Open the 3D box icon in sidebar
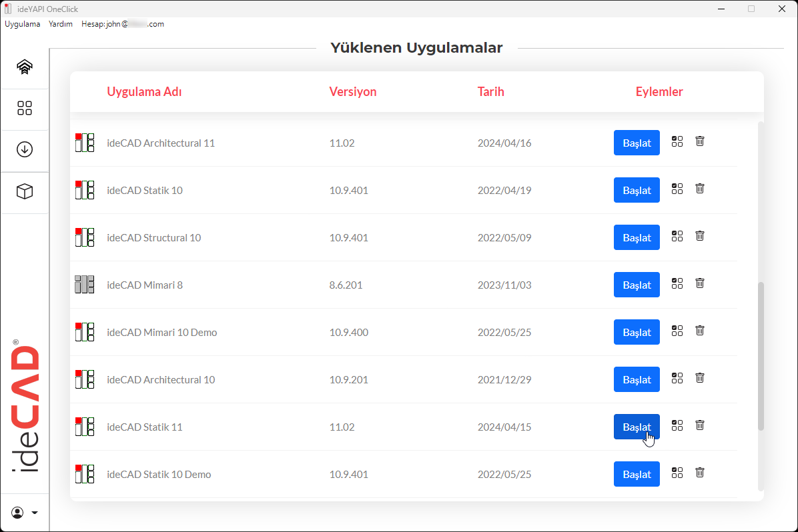This screenshot has height=532, width=798. (25, 191)
